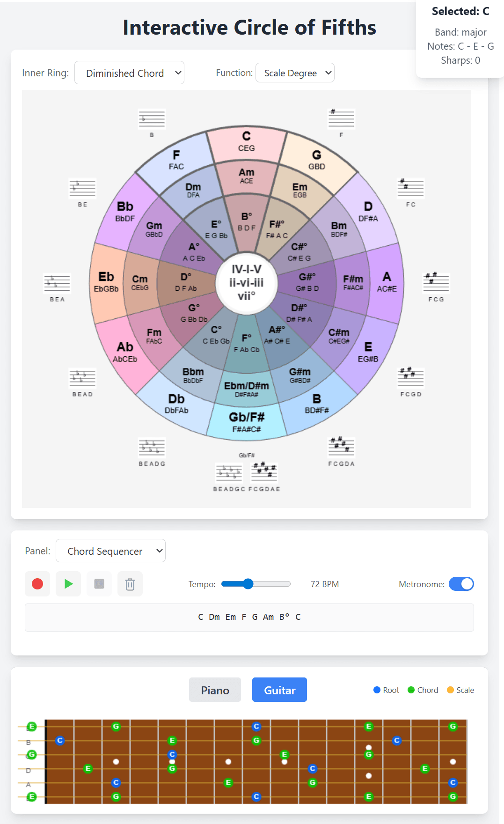Toggle the Metronome switch off
The image size is (504, 824).
coord(461,584)
